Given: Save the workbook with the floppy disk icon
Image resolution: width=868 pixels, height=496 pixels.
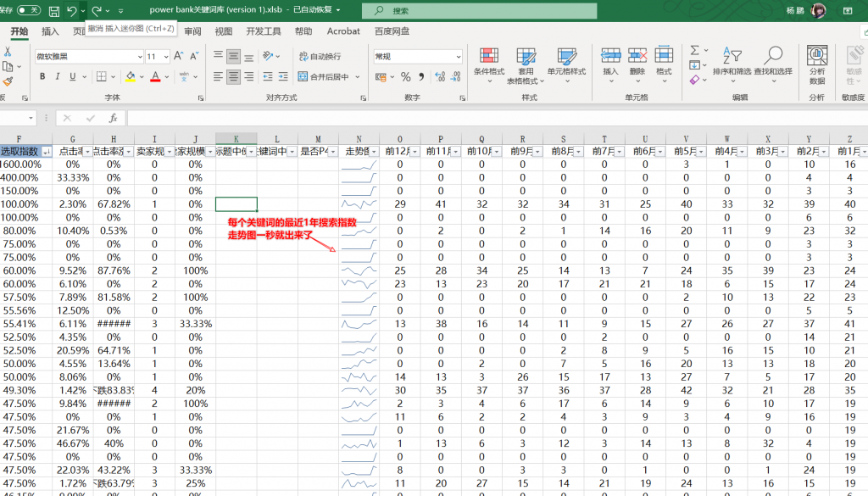Looking at the screenshot, I should (x=54, y=10).
